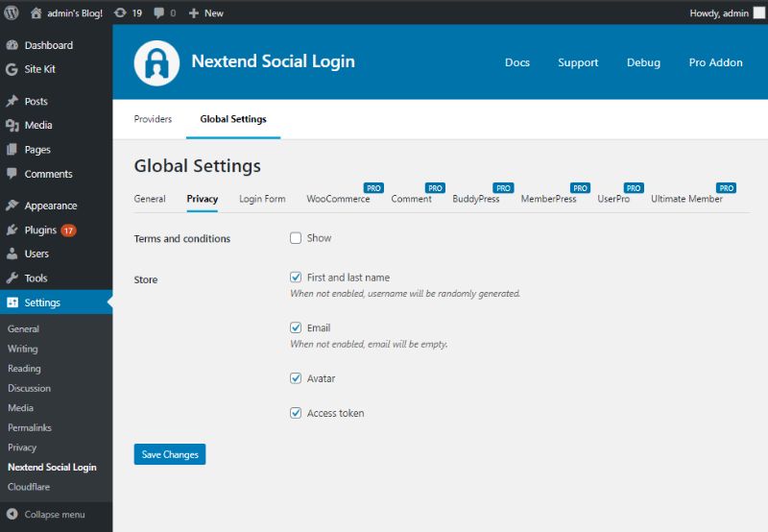The height and width of the screenshot is (532, 768).
Task: Open the Debug link in header
Action: (643, 62)
